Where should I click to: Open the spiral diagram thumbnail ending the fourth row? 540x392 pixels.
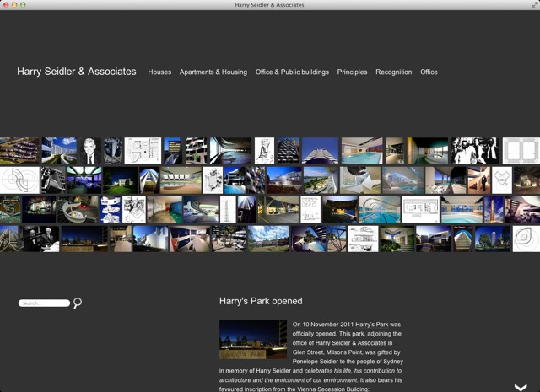526,239
